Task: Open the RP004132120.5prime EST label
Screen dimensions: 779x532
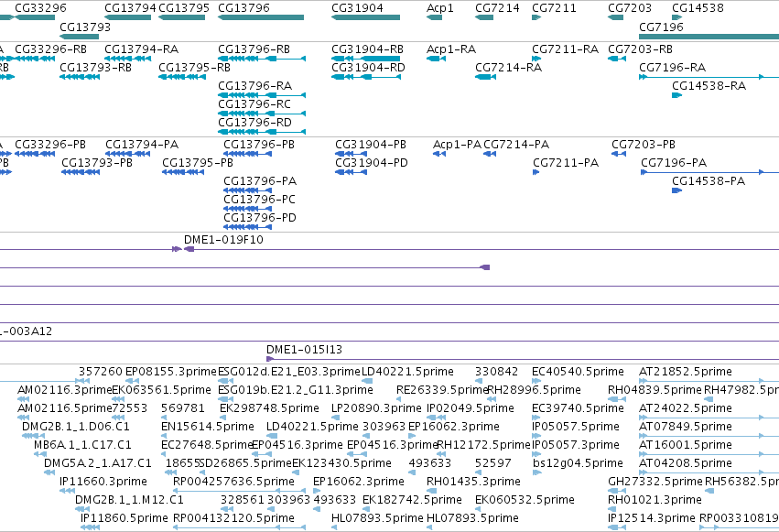Action: coord(233,518)
